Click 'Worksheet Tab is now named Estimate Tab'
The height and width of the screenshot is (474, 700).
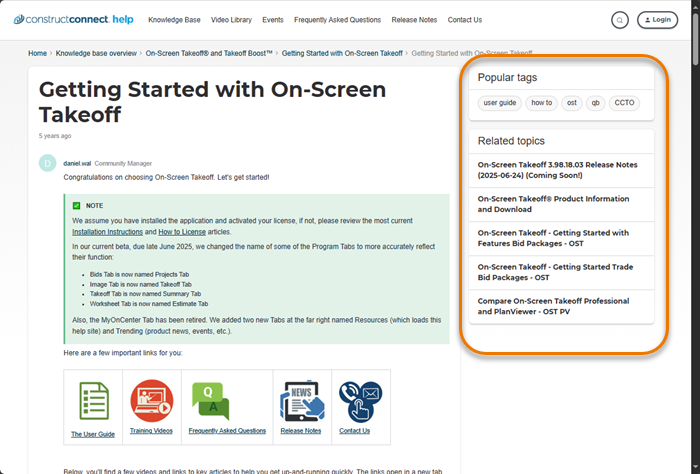click(x=149, y=304)
